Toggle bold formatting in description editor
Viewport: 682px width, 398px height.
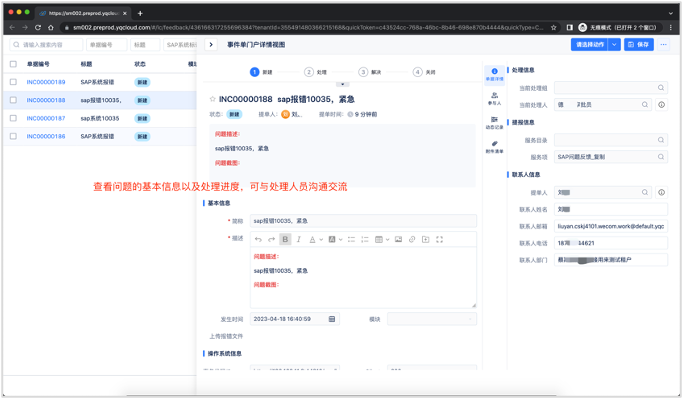(285, 239)
